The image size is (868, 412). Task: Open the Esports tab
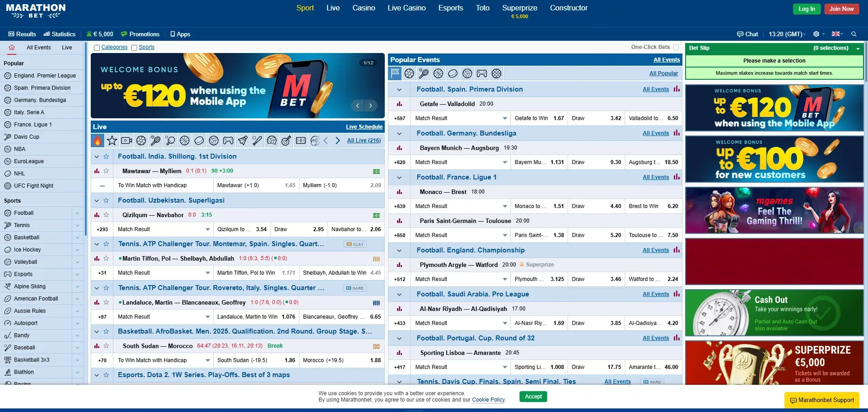tap(451, 8)
